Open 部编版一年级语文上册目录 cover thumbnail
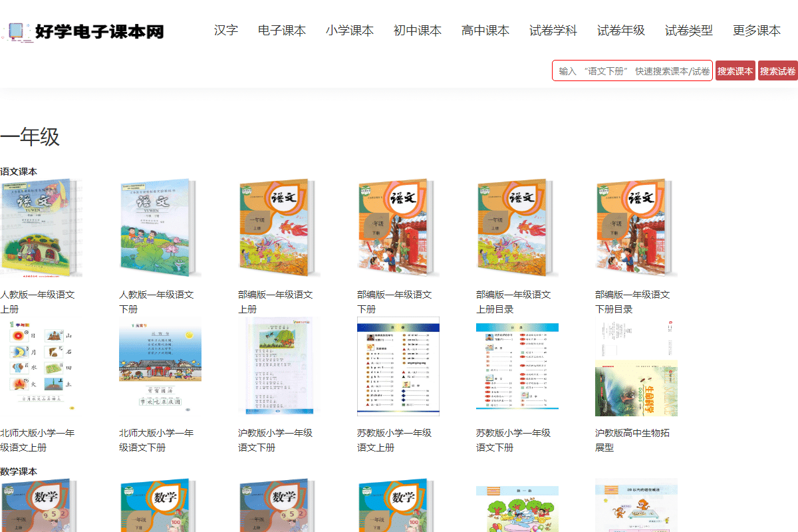This screenshot has width=798, height=532. coord(517,227)
